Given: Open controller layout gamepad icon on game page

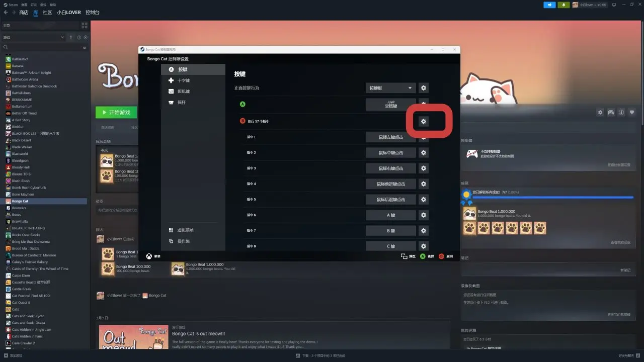Looking at the screenshot, I should click(x=611, y=113).
